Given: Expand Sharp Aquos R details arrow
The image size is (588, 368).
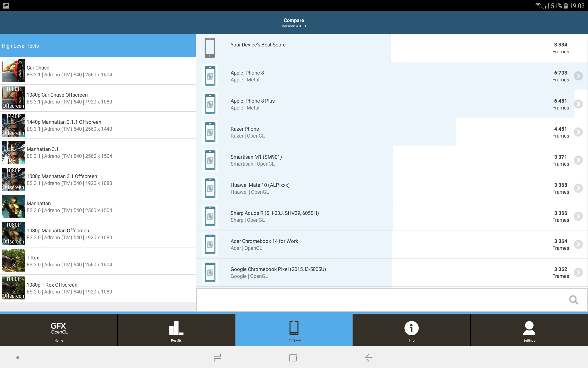Looking at the screenshot, I should click(x=578, y=216).
